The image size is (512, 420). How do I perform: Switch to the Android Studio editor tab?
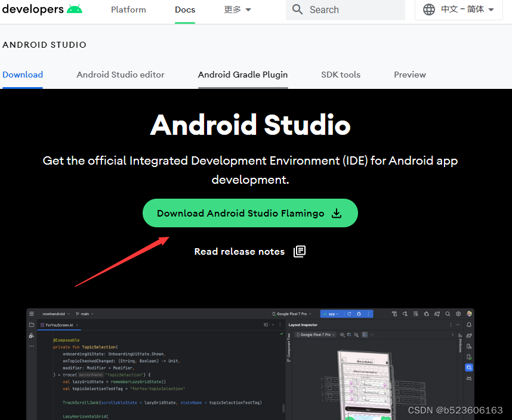[121, 75]
